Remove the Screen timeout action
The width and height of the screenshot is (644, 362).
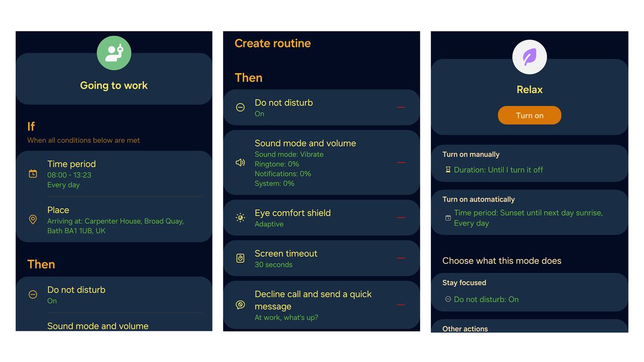click(x=400, y=258)
